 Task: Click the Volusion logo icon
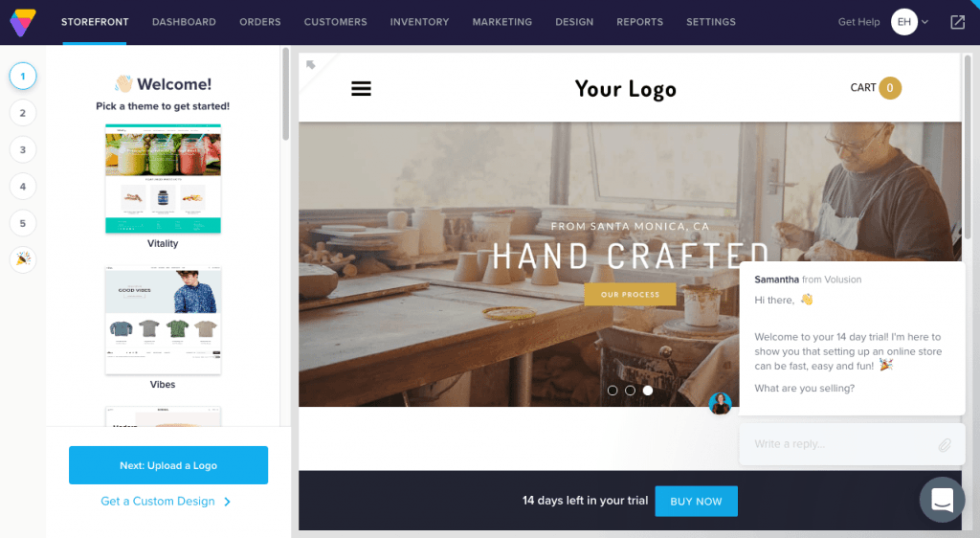point(23,22)
